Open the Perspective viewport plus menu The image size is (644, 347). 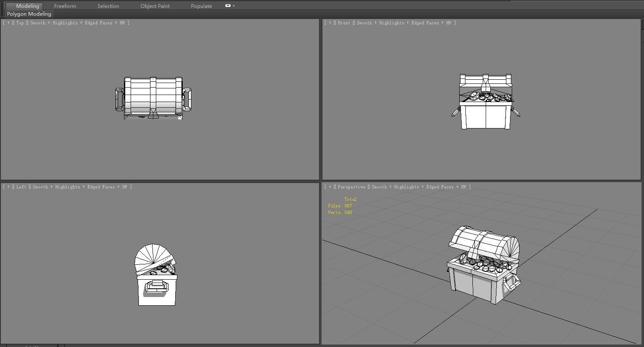click(330, 187)
